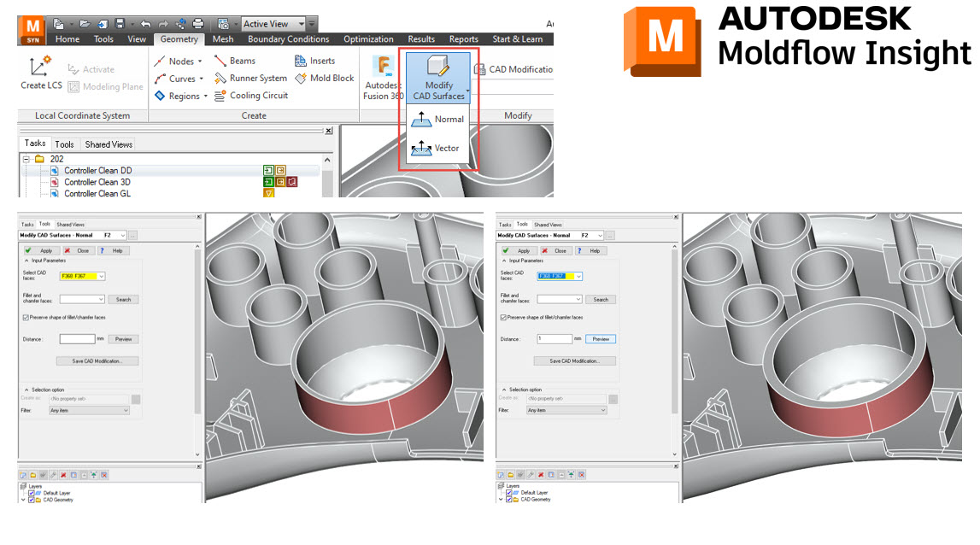Toggle CAD Geometry checkbox in empty-Distance screenshot

pyautogui.click(x=32, y=500)
